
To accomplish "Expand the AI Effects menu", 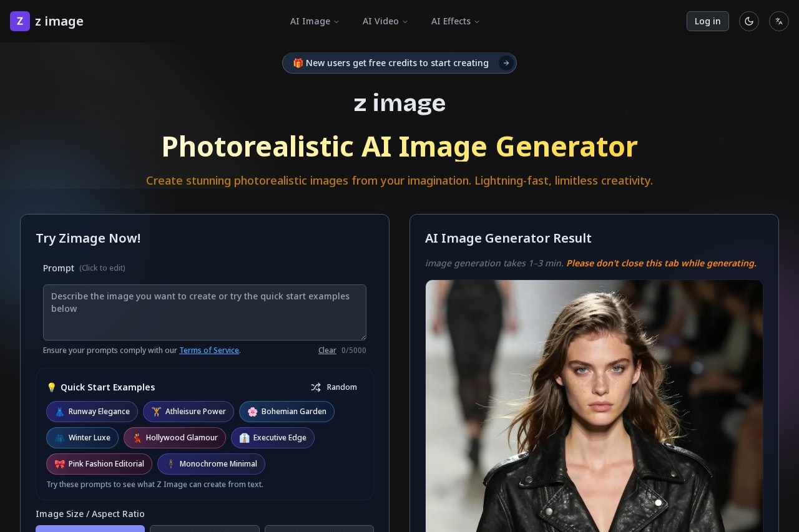I will [x=455, y=21].
